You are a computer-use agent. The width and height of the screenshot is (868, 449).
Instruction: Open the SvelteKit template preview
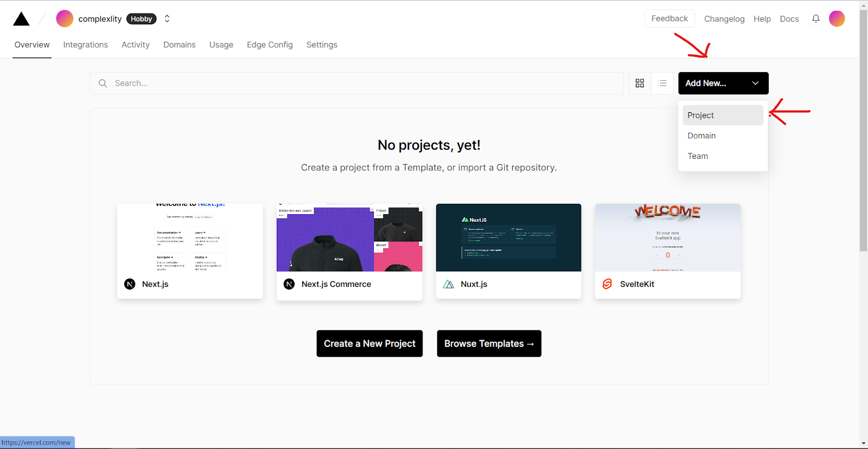click(x=668, y=238)
